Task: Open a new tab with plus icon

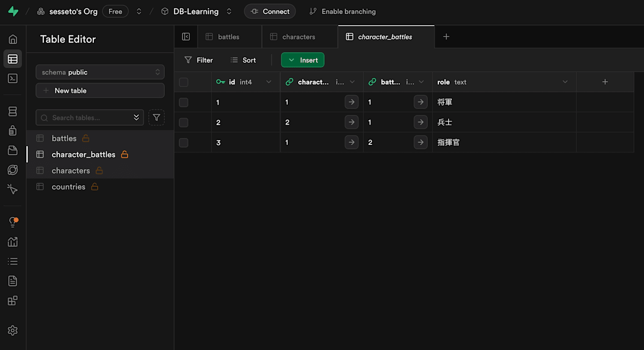Action: (x=446, y=37)
